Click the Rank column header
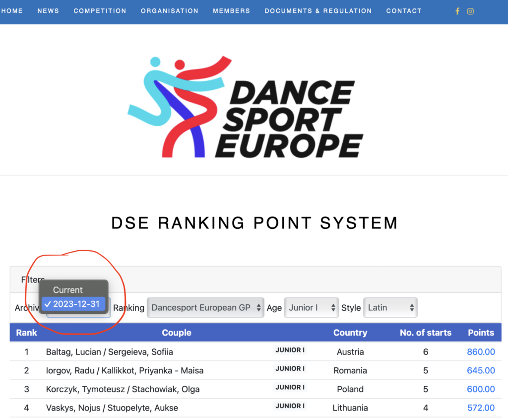This screenshot has height=420, width=508. coord(27,333)
